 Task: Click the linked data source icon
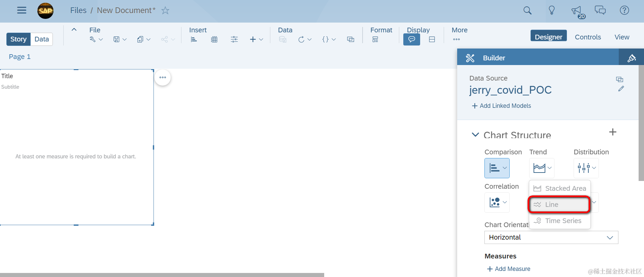click(x=619, y=79)
